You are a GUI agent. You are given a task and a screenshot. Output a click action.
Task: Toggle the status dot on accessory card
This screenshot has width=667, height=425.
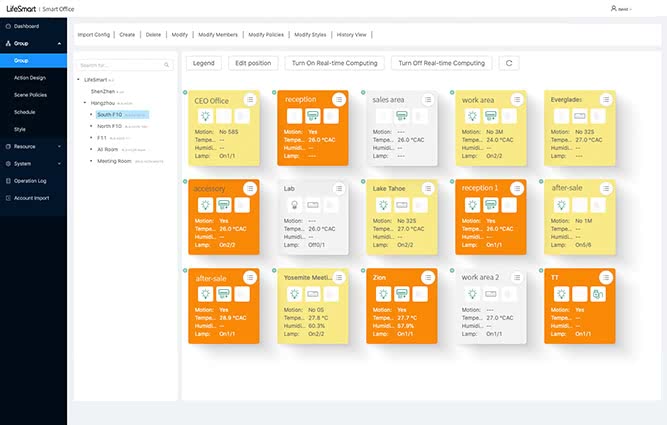(185, 180)
